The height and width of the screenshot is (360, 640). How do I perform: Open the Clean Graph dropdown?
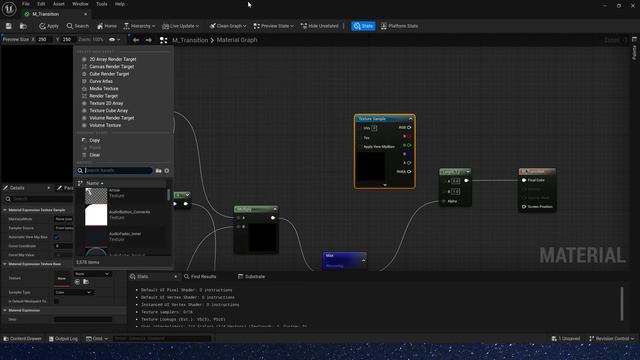(x=228, y=26)
